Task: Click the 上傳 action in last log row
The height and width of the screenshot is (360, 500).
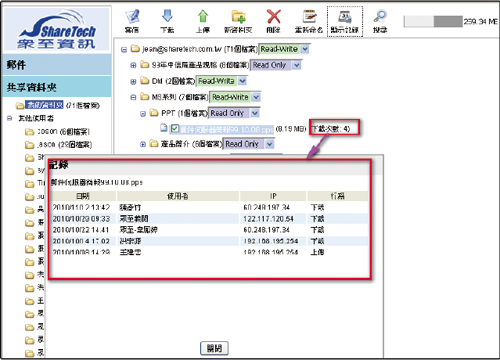Action: pos(317,252)
